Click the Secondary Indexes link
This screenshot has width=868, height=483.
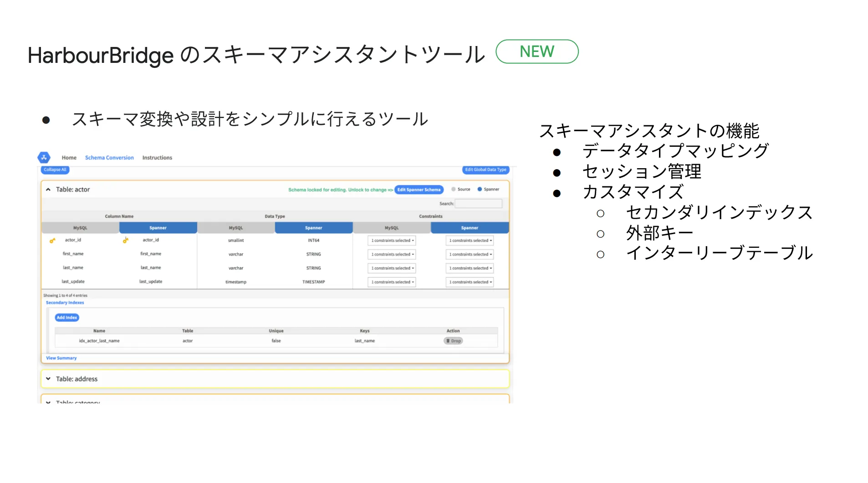[65, 303]
